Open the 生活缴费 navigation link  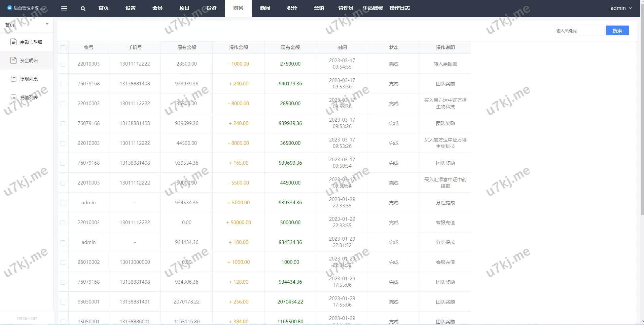[x=372, y=8]
